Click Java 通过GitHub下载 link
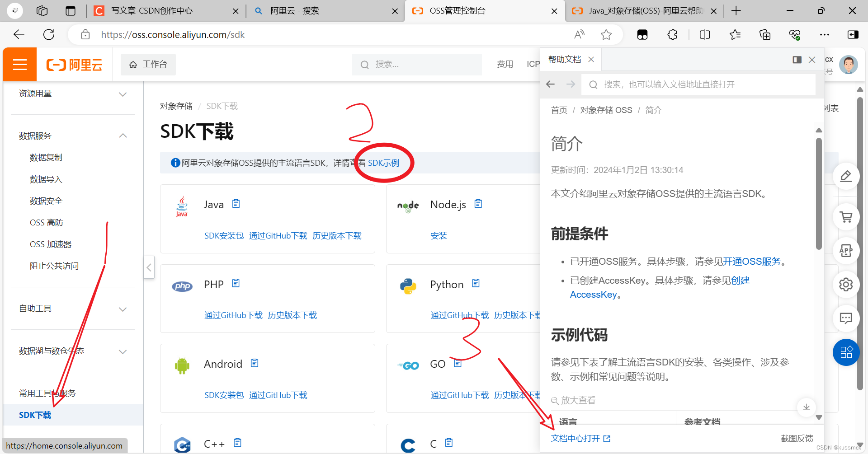Viewport: 868px width, 454px height. [x=278, y=236]
